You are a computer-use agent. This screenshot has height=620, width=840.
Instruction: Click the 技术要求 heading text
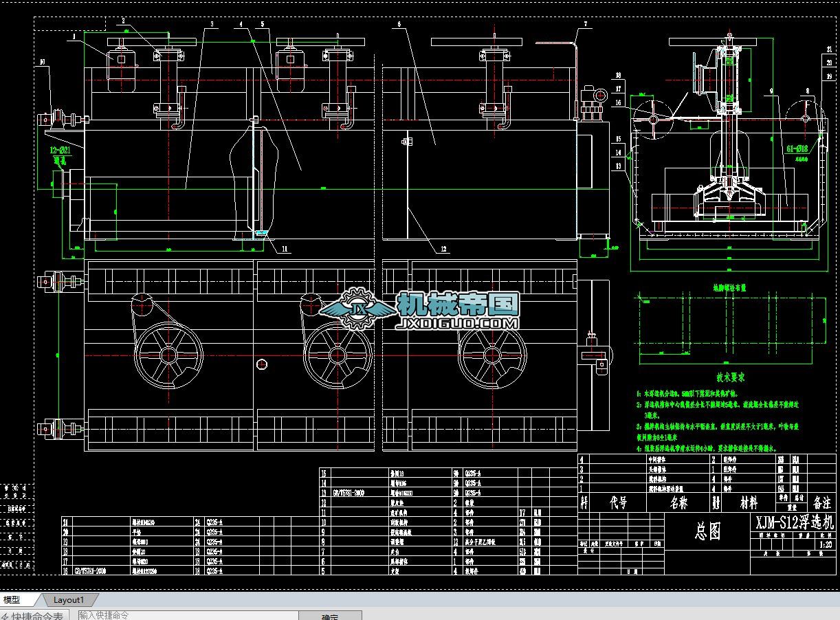tap(731, 377)
